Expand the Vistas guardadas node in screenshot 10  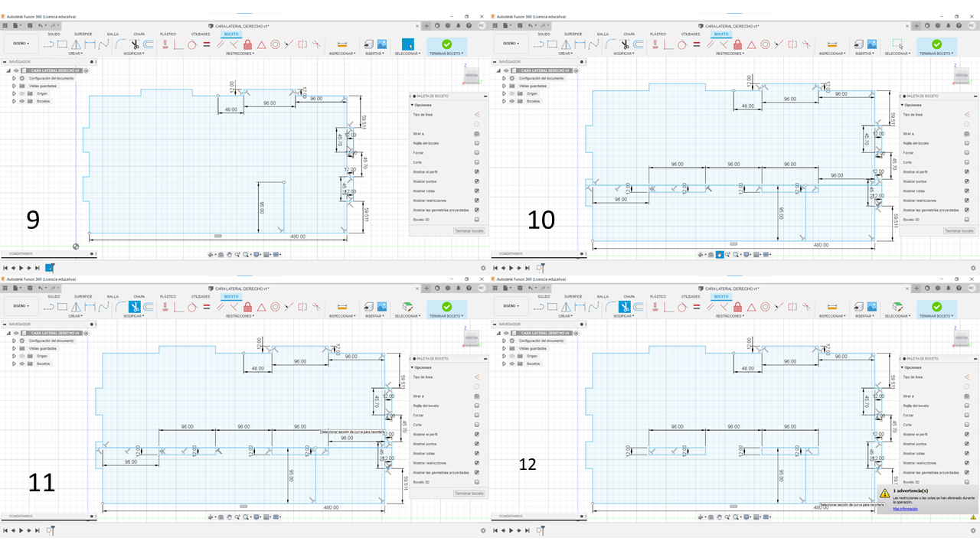pyautogui.click(x=504, y=86)
